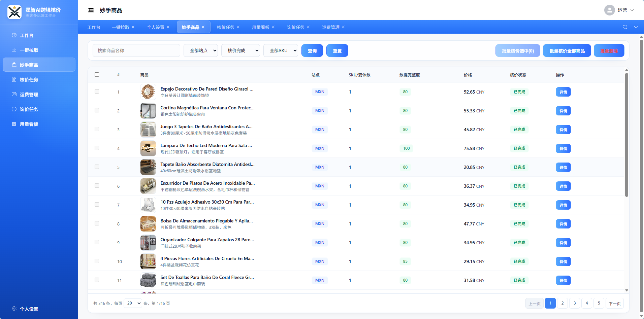Click the user avatar icon
Viewport: 644px width, 319px height.
click(x=610, y=10)
